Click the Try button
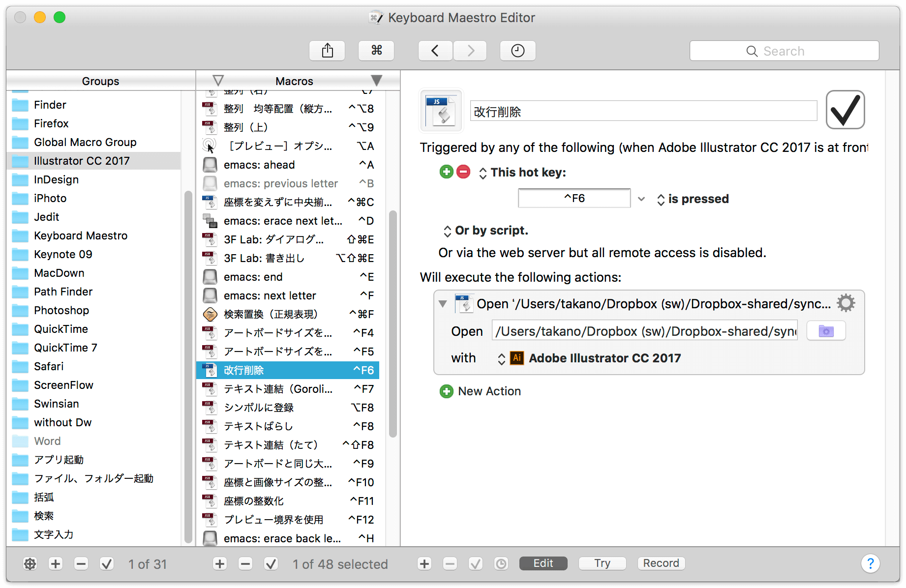Screen dimensions: 906x588 pos(603,563)
